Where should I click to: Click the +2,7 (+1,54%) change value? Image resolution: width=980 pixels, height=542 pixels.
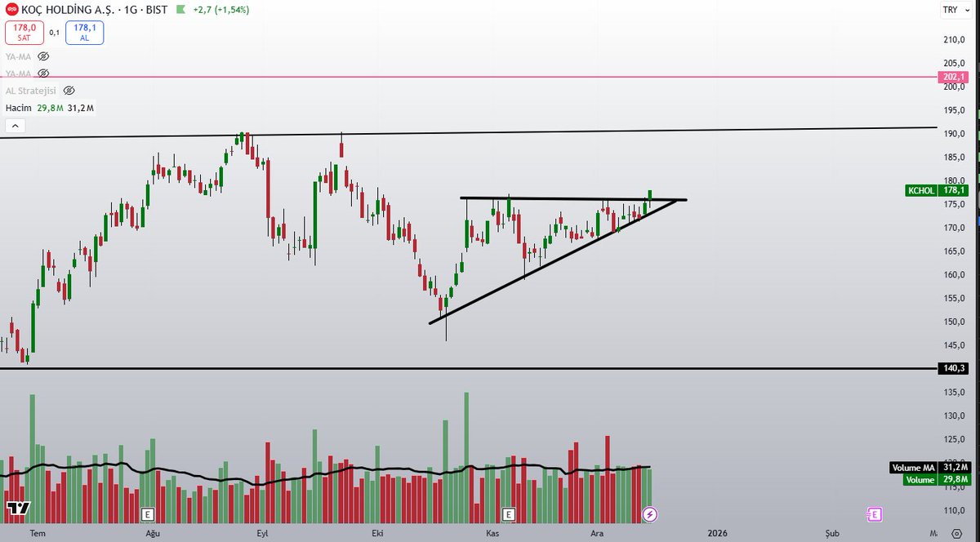click(x=220, y=10)
